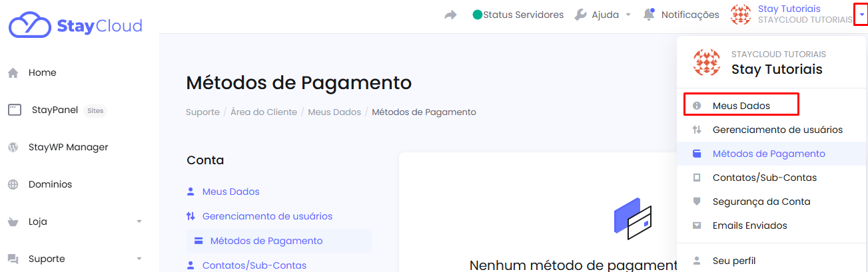Click the Stay Tutoriais avatar in header

tap(742, 15)
